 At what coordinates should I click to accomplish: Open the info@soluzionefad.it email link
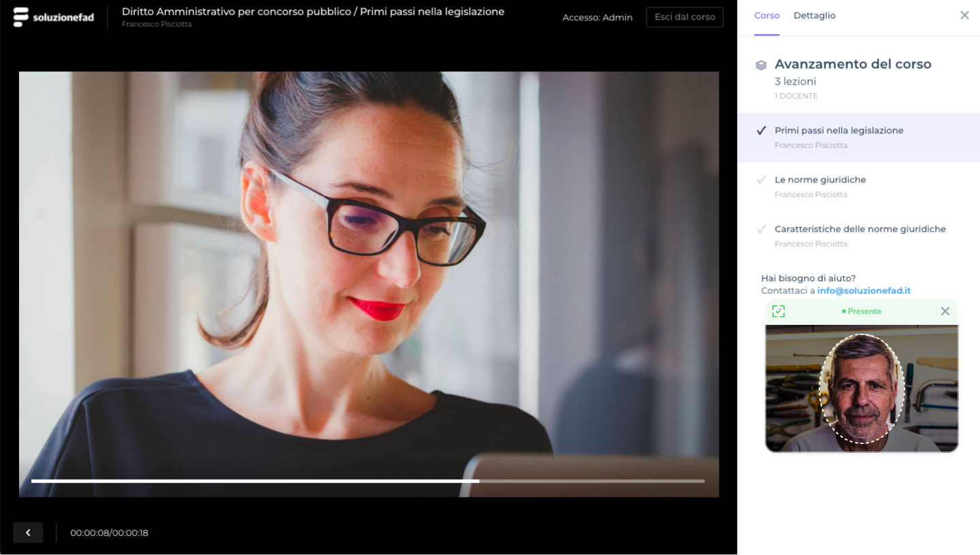pyautogui.click(x=864, y=291)
